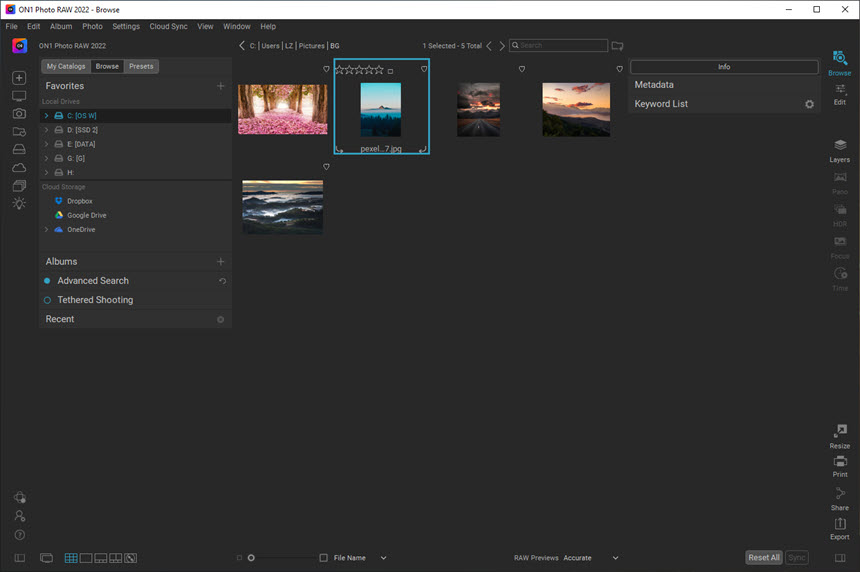Switch to grid view mode
This screenshot has width=860, height=572.
[71, 558]
